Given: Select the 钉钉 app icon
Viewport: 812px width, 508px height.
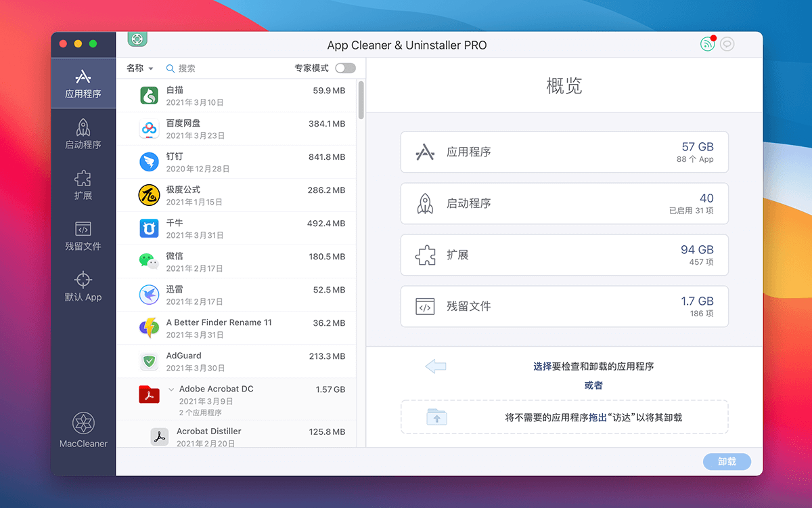Looking at the screenshot, I should 149,162.
